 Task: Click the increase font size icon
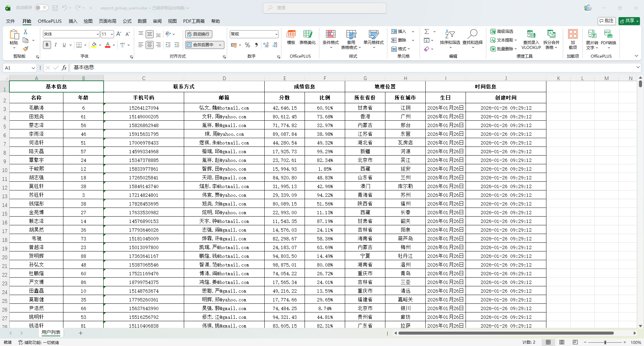119,34
